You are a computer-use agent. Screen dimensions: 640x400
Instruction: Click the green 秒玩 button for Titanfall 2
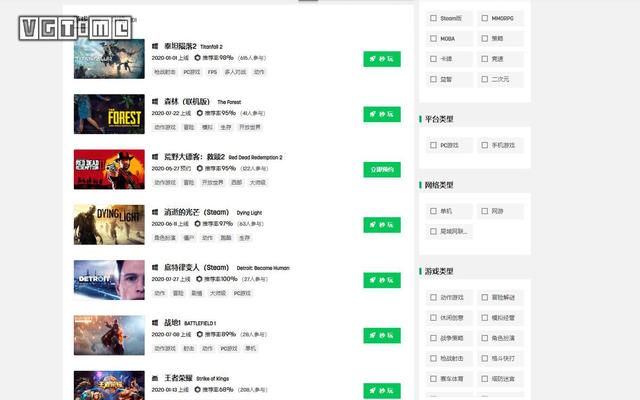(382, 59)
